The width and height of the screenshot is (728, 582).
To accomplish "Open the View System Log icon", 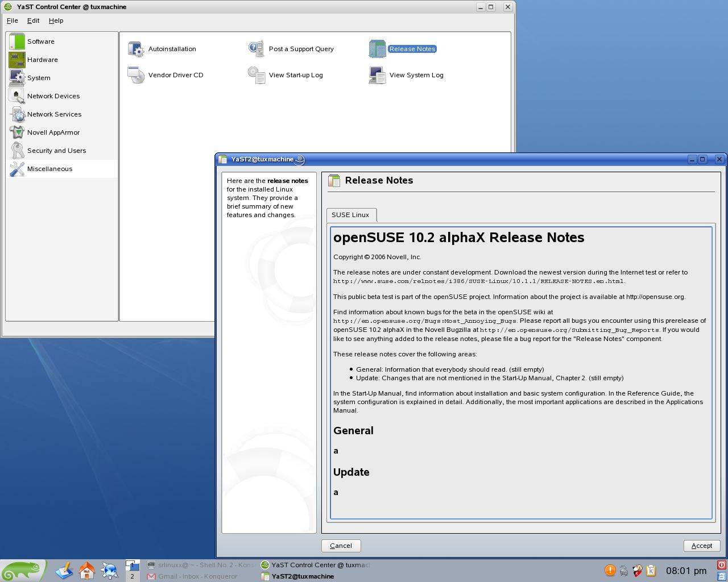I will pos(377,75).
